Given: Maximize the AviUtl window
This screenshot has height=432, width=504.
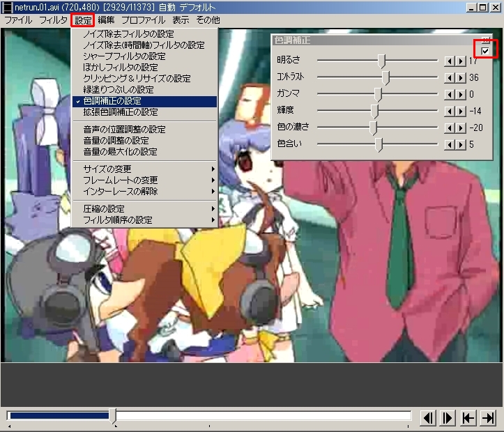Looking at the screenshot, I should pos(483,8).
